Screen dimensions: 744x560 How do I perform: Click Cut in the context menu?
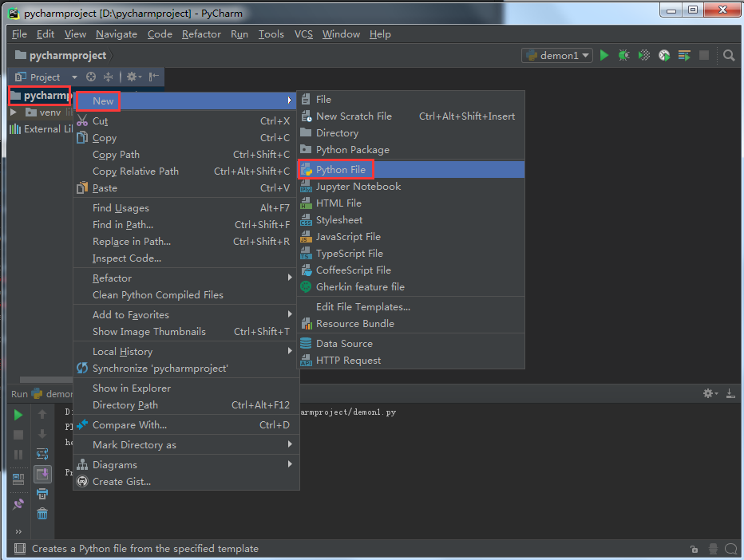186,121
